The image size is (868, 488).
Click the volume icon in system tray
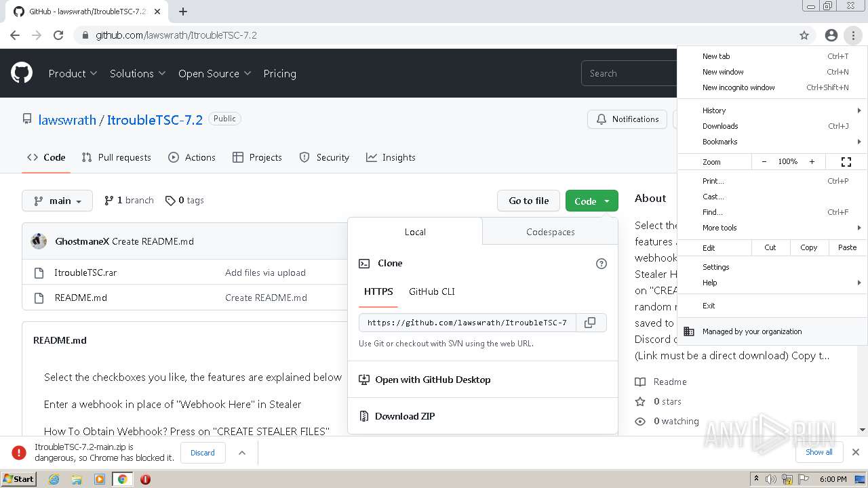pyautogui.click(x=771, y=479)
